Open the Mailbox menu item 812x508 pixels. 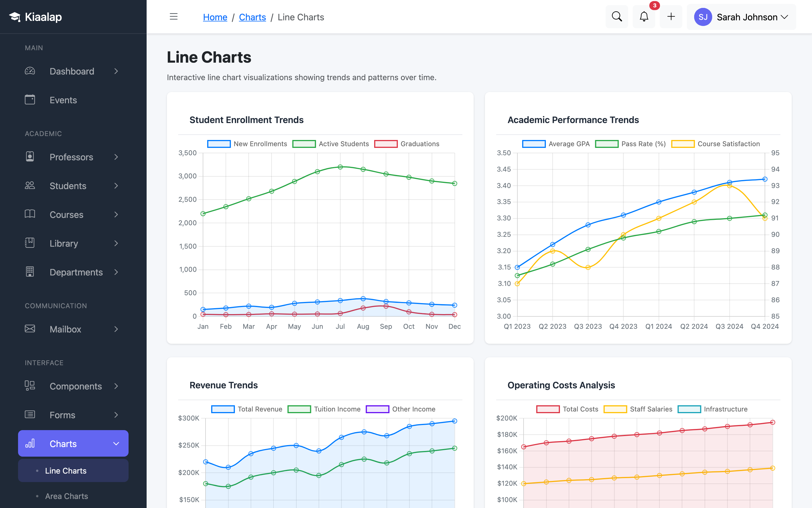[x=73, y=329]
